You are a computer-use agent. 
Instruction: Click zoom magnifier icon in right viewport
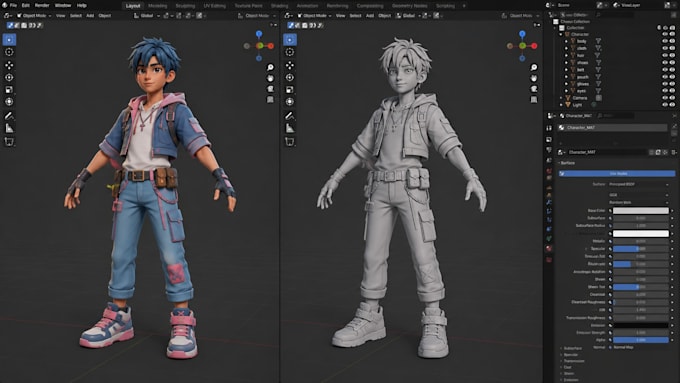[534, 67]
